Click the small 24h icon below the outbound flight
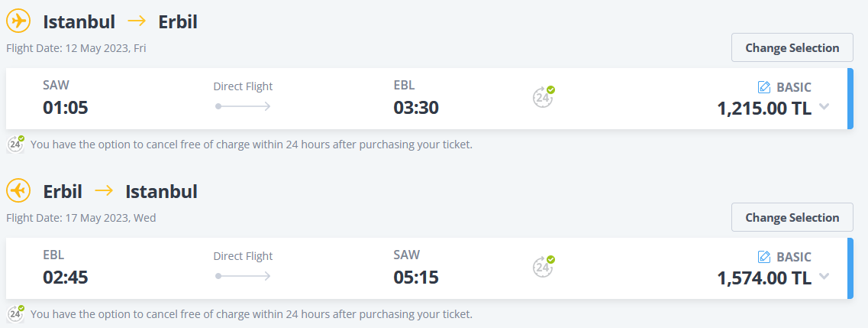The image size is (868, 328). pyautogui.click(x=16, y=144)
